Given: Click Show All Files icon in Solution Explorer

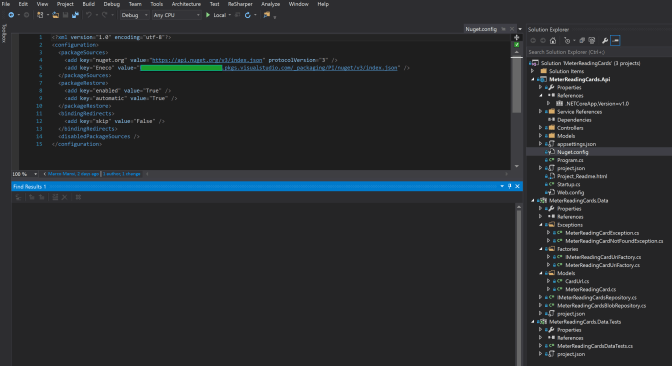Looking at the screenshot, I should pos(592,40).
